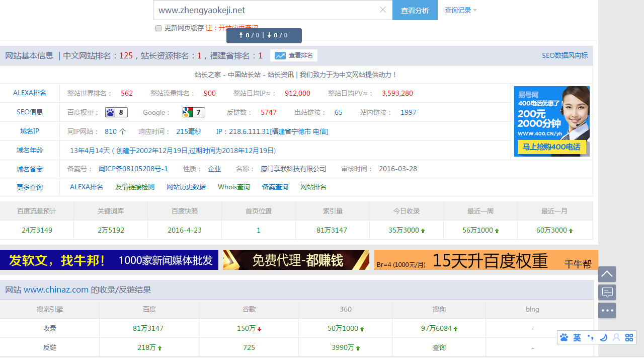This screenshot has height=358, width=644.
Task: Select the 域名年龄 row label
Action: [30, 150]
